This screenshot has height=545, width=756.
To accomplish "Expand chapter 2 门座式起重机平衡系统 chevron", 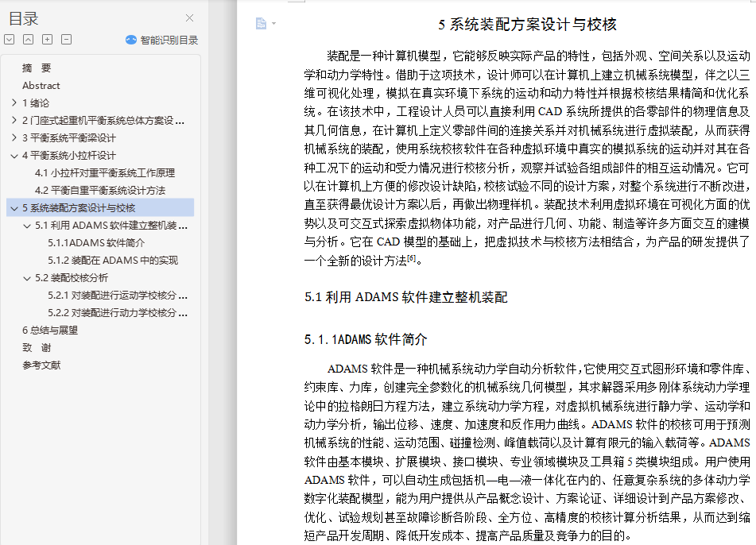I will (14, 120).
